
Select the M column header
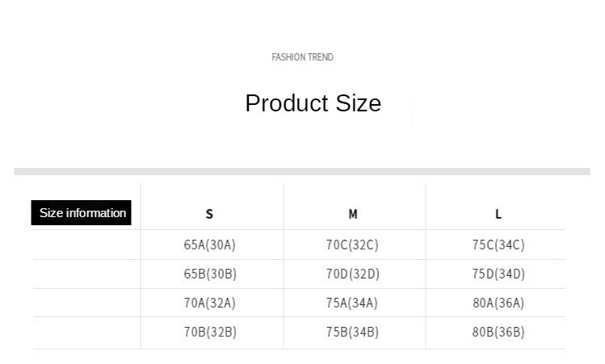(353, 214)
